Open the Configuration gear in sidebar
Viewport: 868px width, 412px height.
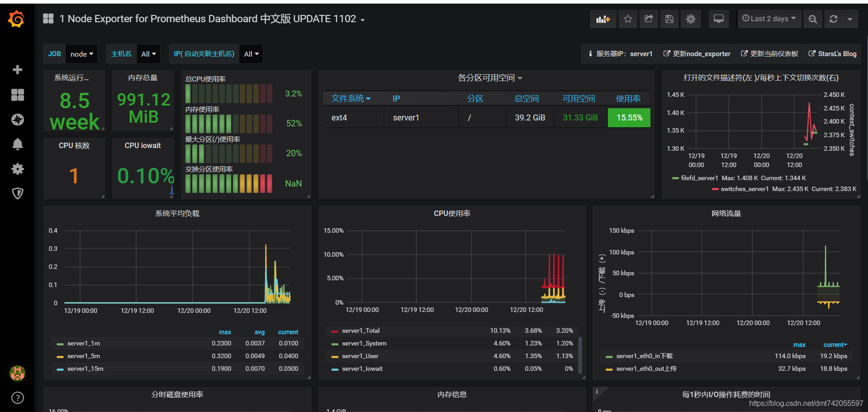tap(17, 169)
